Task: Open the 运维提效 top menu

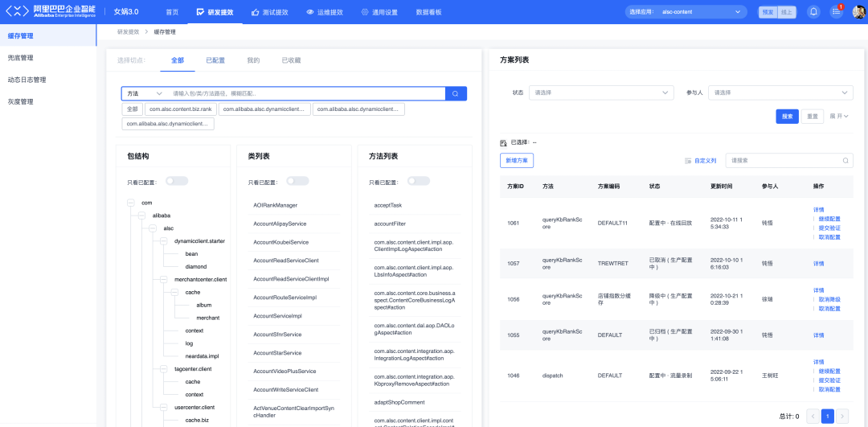Action: (x=325, y=11)
